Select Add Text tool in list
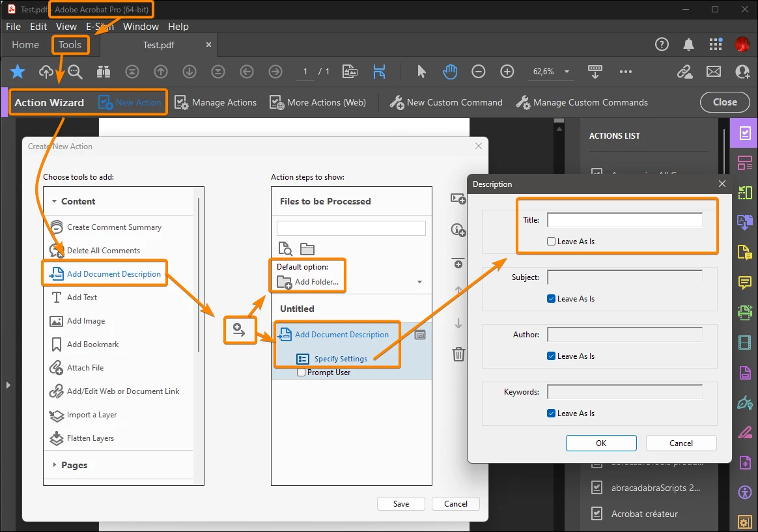This screenshot has width=758, height=532. [81, 297]
